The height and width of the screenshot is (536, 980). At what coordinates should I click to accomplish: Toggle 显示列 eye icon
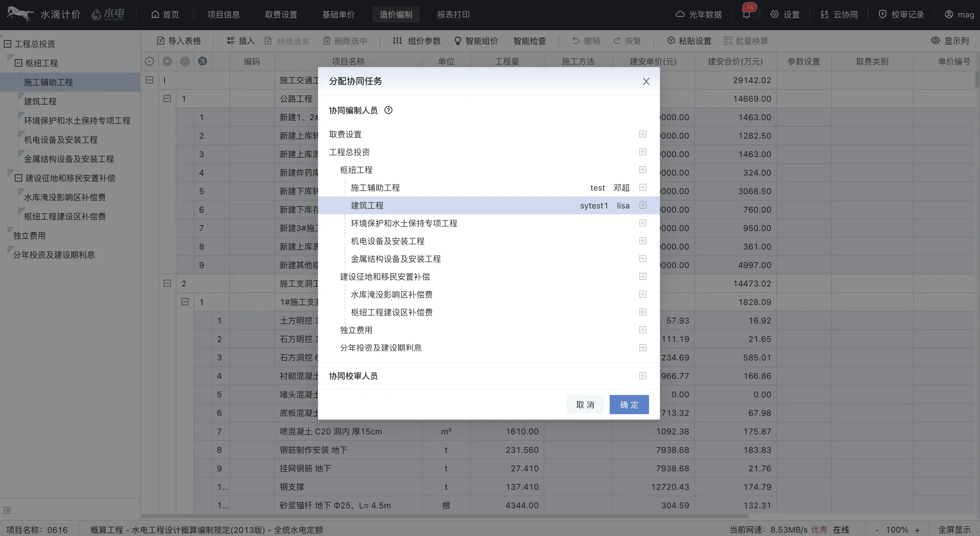pyautogui.click(x=936, y=41)
